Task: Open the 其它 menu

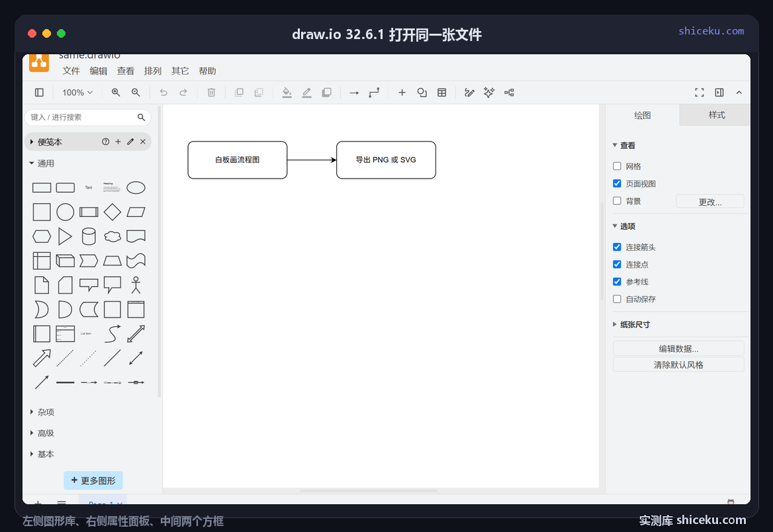Action: (180, 71)
